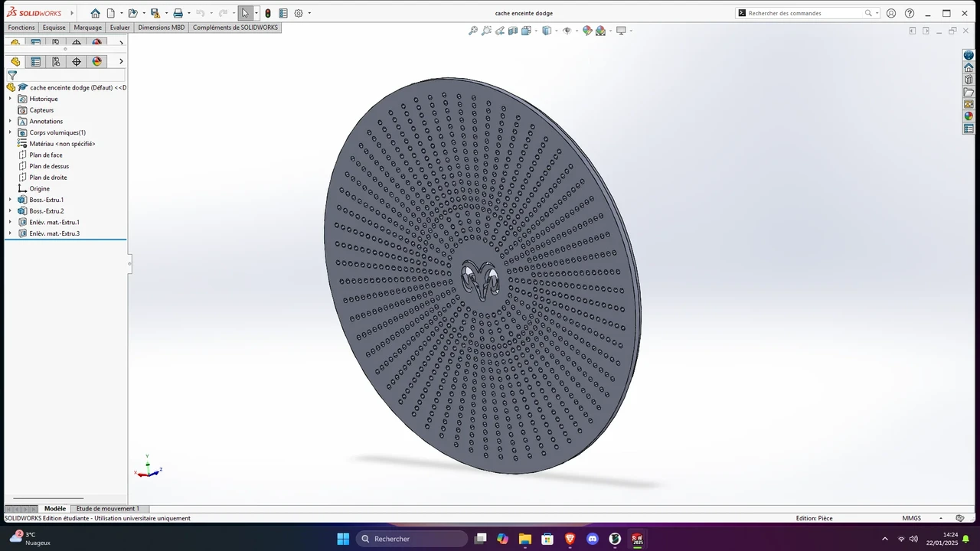Switch to Etude de mouvement 1 tab
Viewport: 980px width, 551px height.
click(107, 509)
